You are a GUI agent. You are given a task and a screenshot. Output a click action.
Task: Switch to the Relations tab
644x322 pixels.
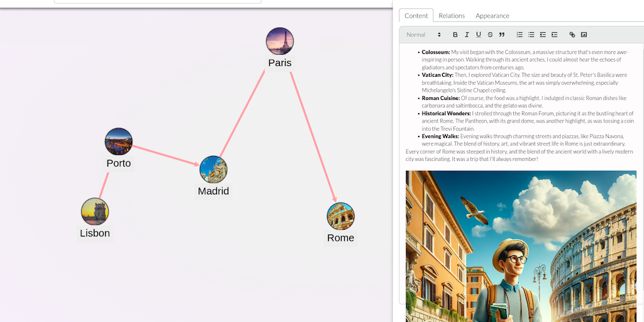(452, 16)
